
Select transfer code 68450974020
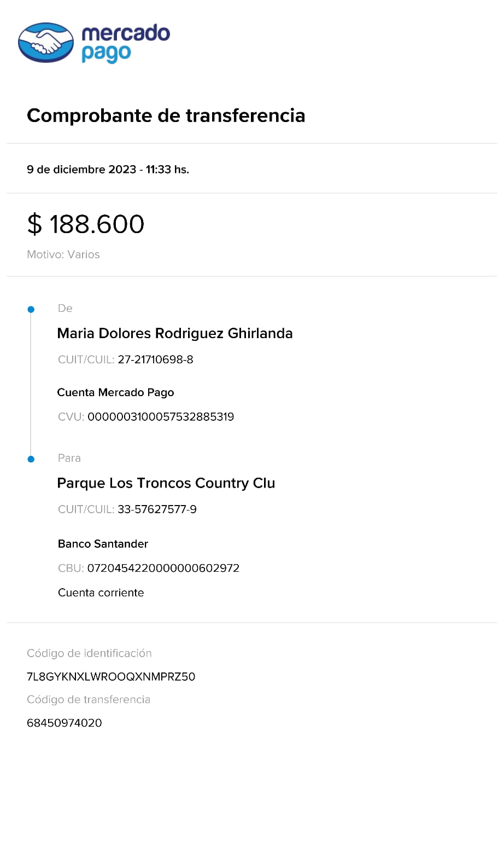pos(65,723)
